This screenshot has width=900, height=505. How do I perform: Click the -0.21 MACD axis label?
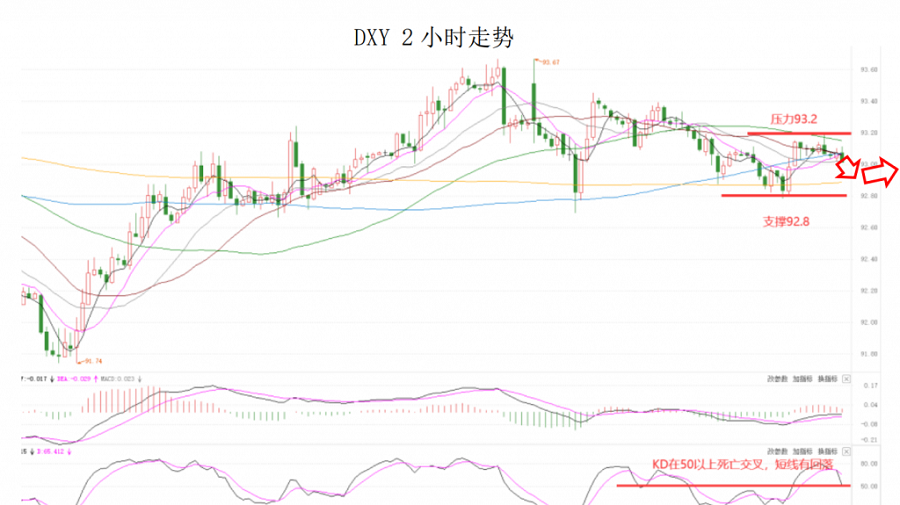tap(870, 440)
